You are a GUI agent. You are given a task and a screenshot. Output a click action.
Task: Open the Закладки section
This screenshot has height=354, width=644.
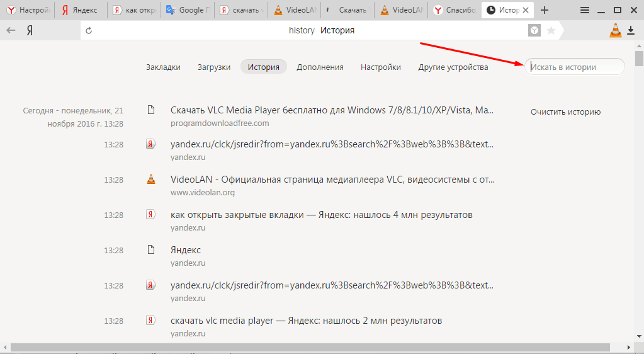click(x=163, y=67)
